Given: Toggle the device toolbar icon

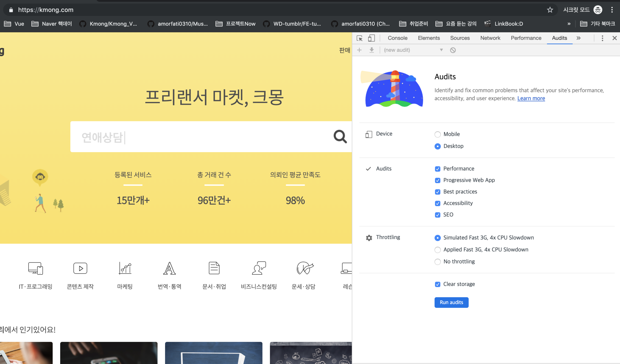Looking at the screenshot, I should pyautogui.click(x=371, y=38).
